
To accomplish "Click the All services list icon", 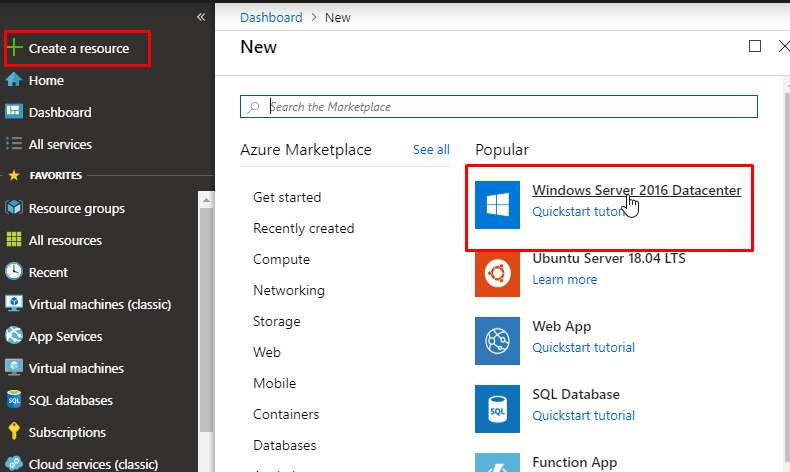I will (x=14, y=144).
